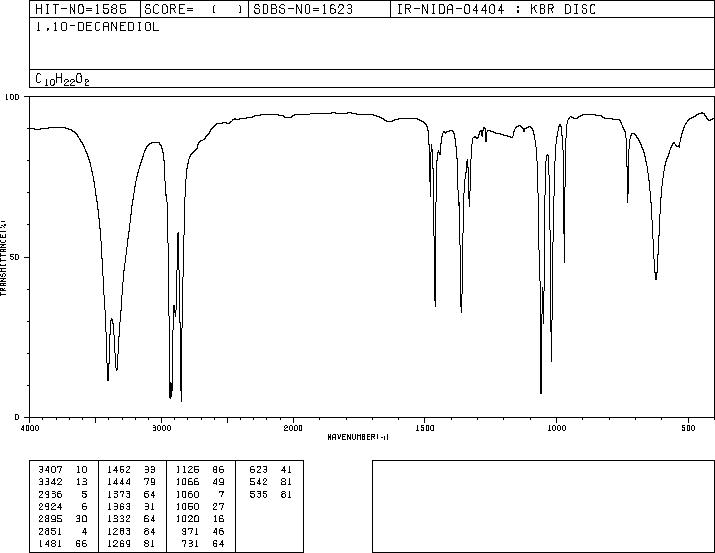
Task: Click the 2936 wavenumber in the peak table
Action: click(50, 494)
